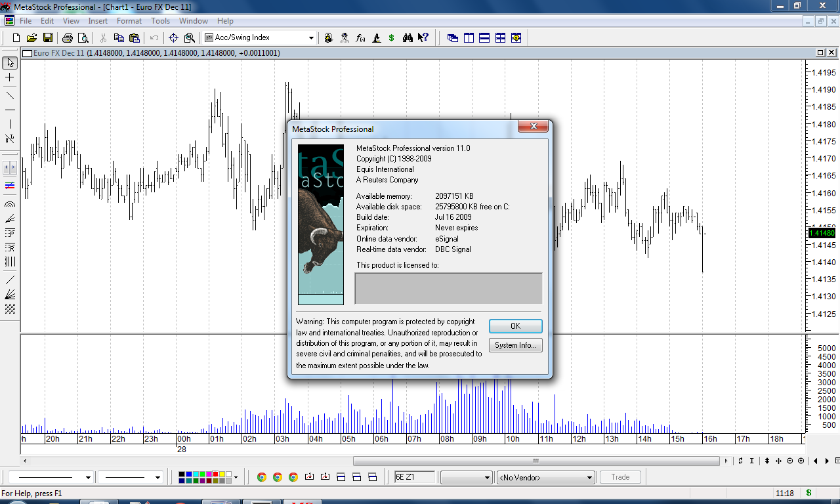840x504 pixels.
Task: Open the Format menu
Action: tap(129, 21)
